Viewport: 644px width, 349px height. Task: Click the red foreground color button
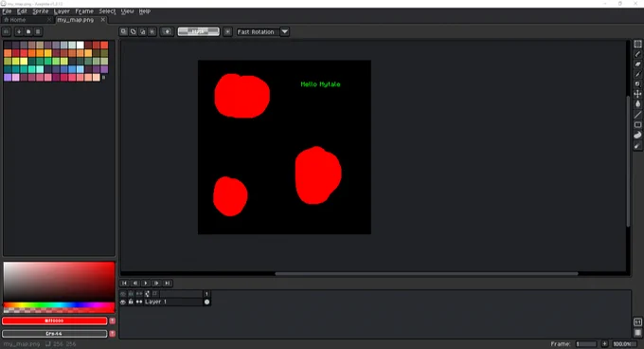pos(54,321)
